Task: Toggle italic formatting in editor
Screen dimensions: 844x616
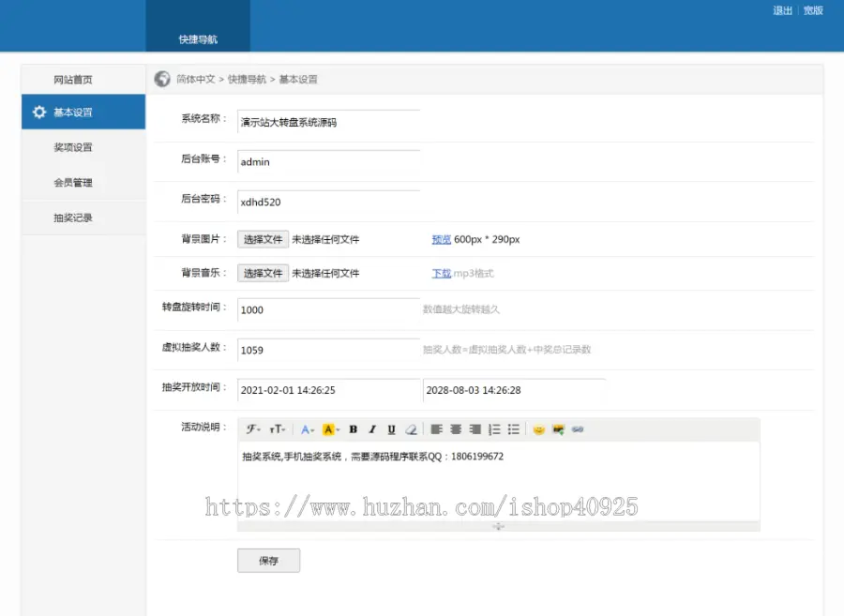Action: pos(372,429)
